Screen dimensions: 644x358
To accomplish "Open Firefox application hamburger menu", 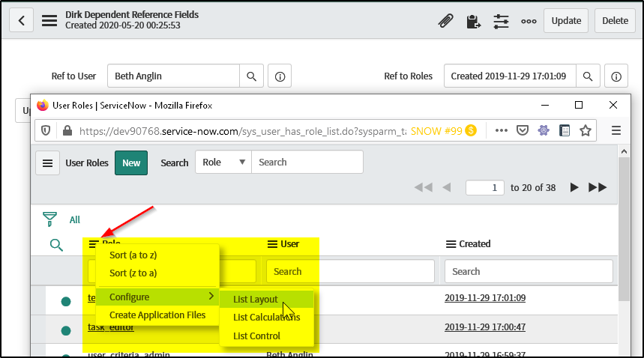I will [x=616, y=131].
